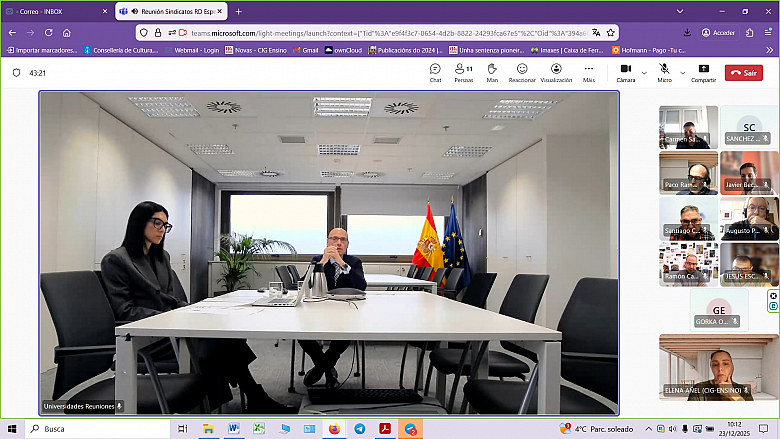
Task: Expand the Cámara options arrow
Action: click(645, 72)
